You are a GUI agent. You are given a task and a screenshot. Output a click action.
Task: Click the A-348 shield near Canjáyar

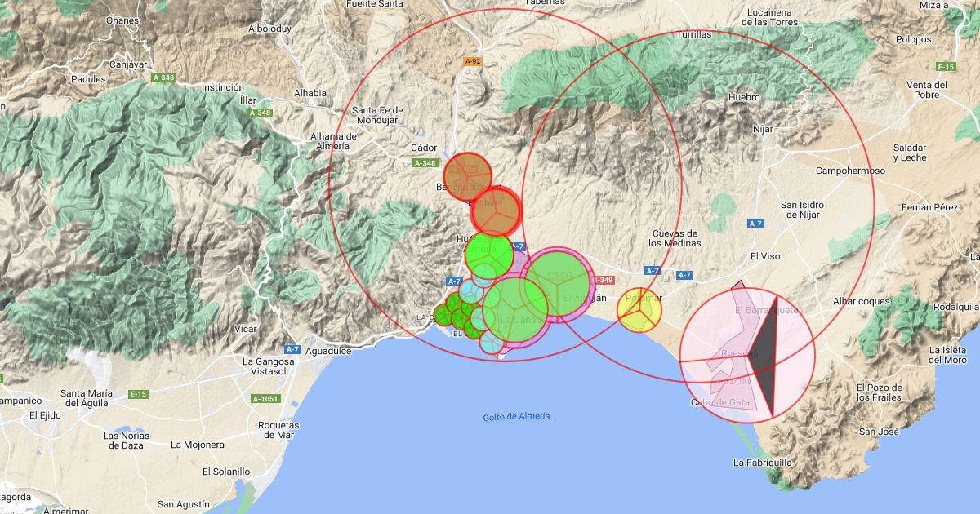164,78
